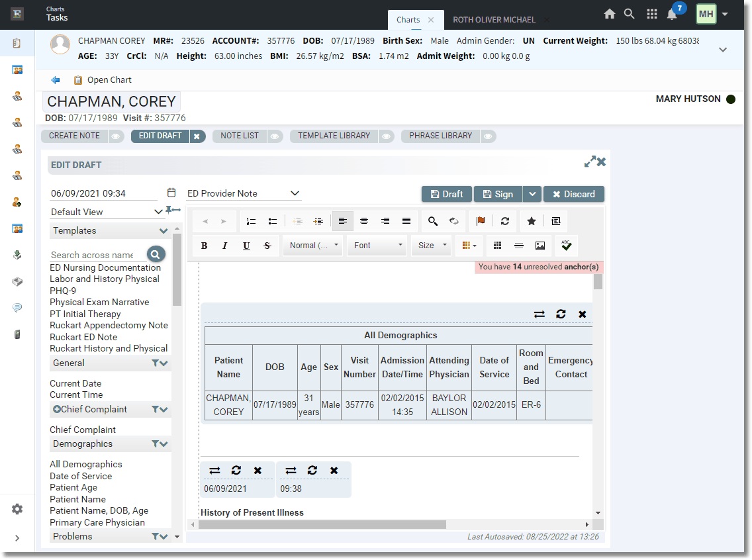Toggle visibility eye for Phrase Library
The width and height of the screenshot is (752, 560).
pos(488,136)
